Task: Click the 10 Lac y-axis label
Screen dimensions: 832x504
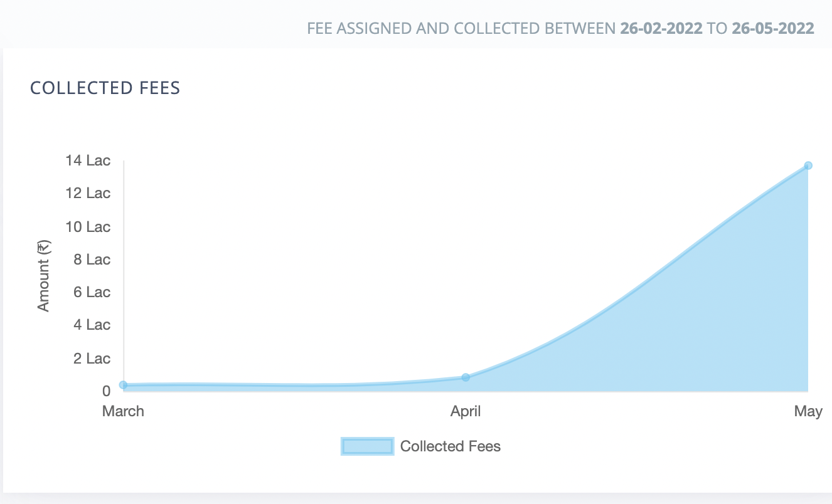Action: (88, 226)
